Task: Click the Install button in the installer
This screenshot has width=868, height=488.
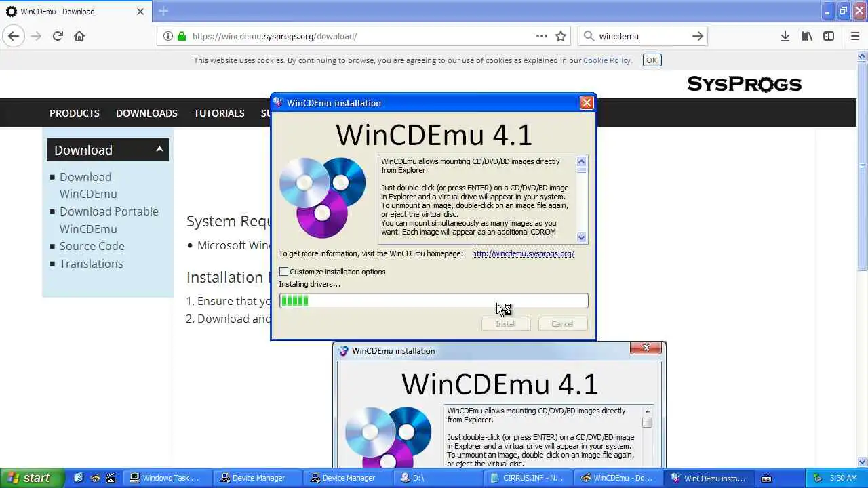Action: (506, 324)
